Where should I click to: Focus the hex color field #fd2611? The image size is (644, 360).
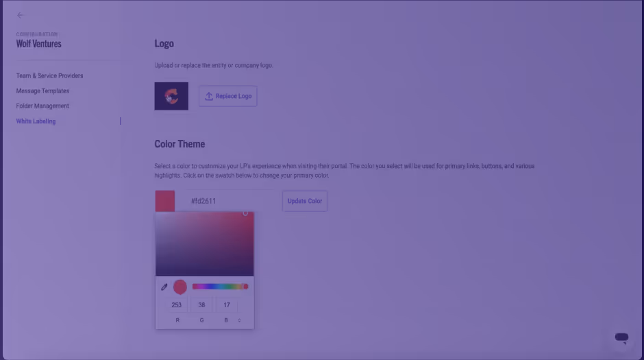pyautogui.click(x=232, y=201)
